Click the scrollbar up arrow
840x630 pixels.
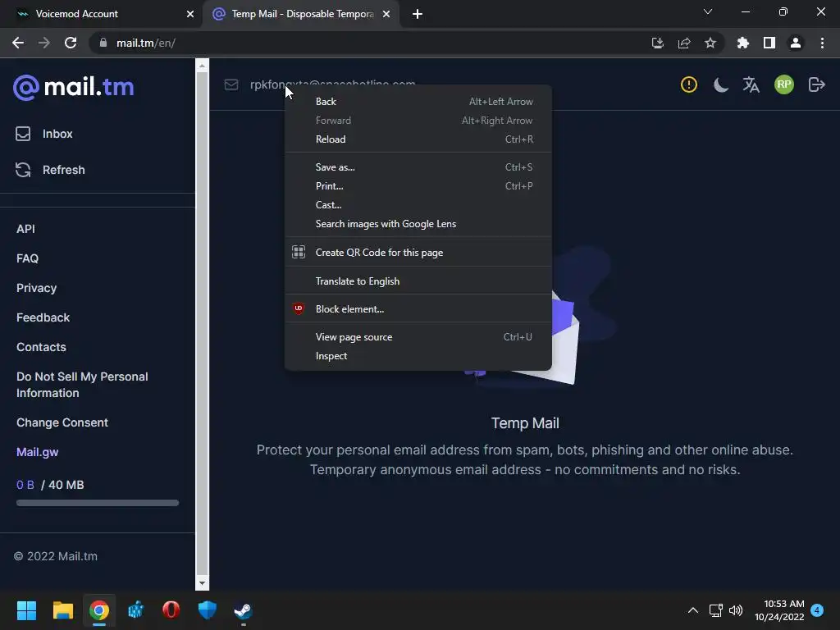202,66
